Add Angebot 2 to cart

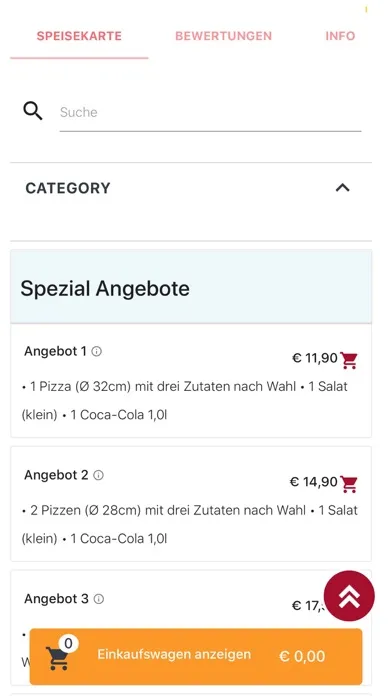coord(348,484)
